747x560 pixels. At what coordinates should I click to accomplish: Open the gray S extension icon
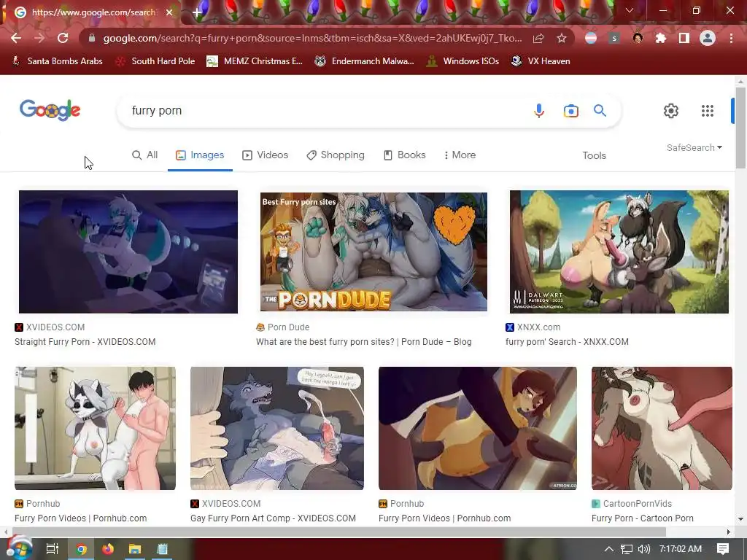[614, 38]
